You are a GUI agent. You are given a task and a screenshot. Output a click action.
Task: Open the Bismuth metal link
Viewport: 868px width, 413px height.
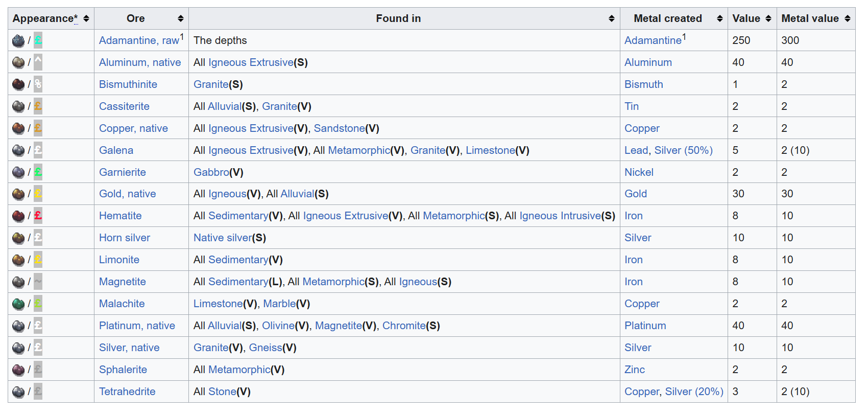pos(644,84)
